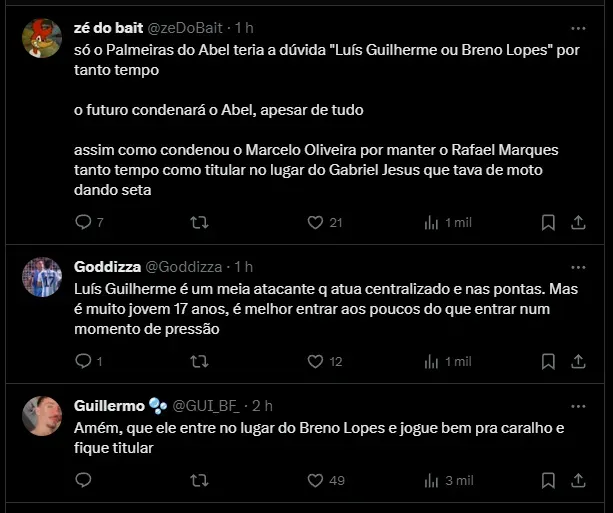
Task: Like Goddizza's tweet with 12 likes
Action: (x=315, y=361)
